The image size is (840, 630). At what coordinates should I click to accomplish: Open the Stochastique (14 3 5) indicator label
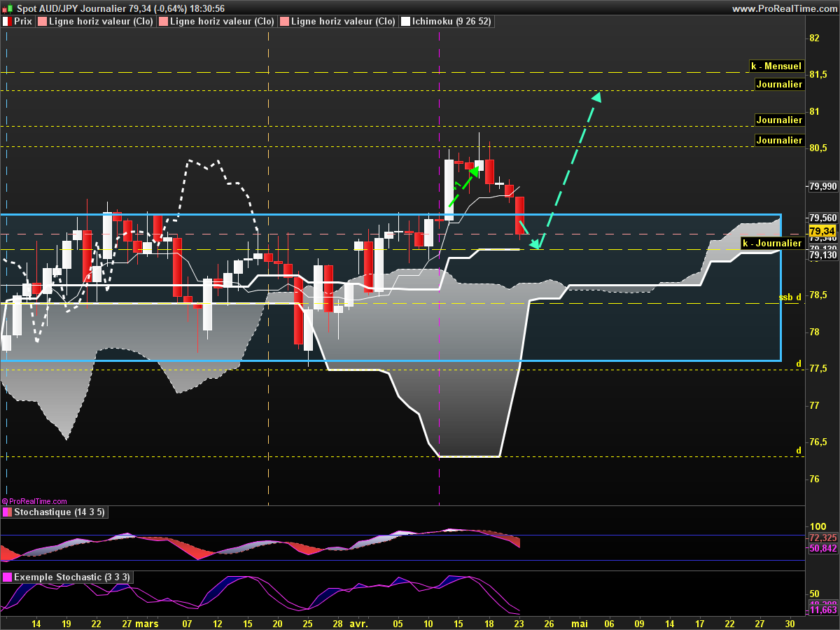tap(55, 512)
